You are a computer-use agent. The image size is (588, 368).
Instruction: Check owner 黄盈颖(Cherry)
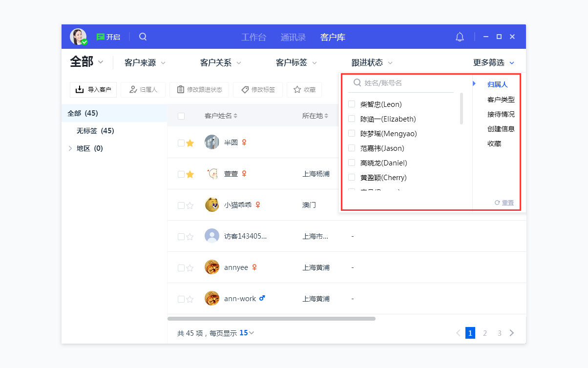(x=352, y=177)
